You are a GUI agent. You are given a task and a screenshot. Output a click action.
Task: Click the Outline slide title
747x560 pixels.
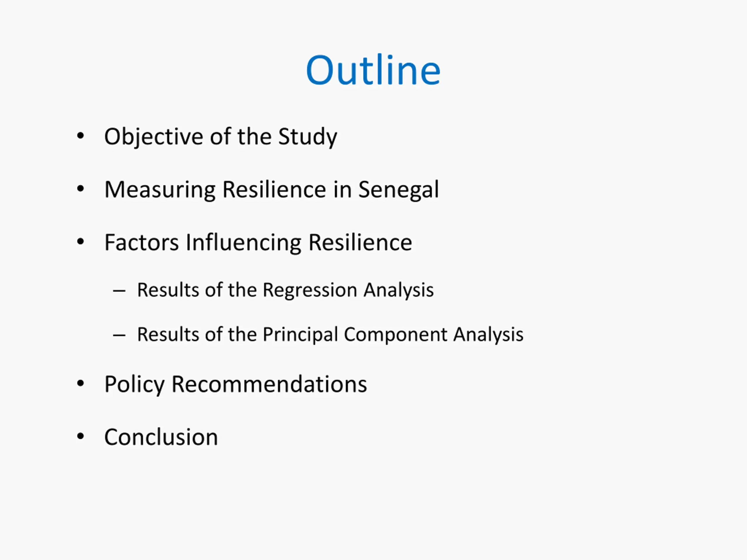coord(373,70)
